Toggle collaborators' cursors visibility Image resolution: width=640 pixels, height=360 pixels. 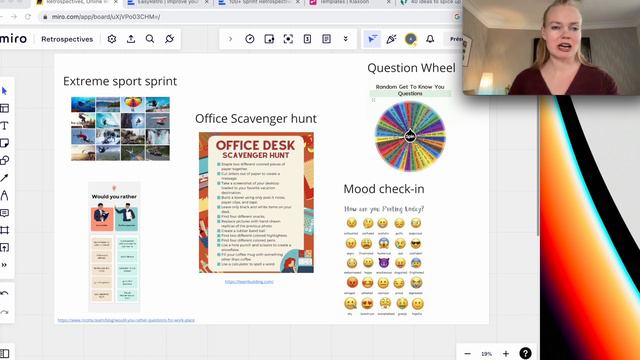coord(372,39)
